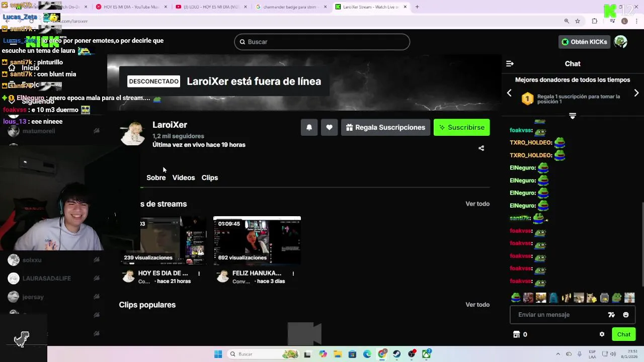Viewport: 644px width, 362px height.
Task: Click Ver todo for streams section
Action: (x=477, y=204)
